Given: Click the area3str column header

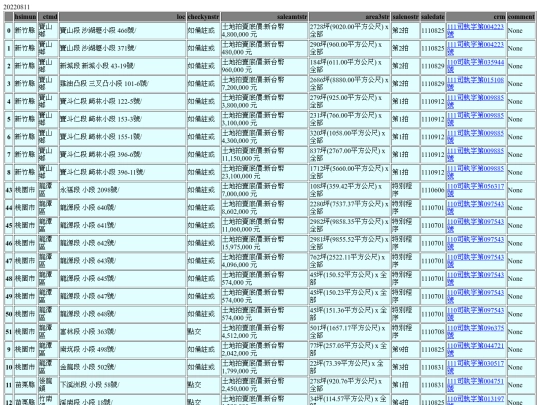Looking at the screenshot, I should tap(349, 17).
